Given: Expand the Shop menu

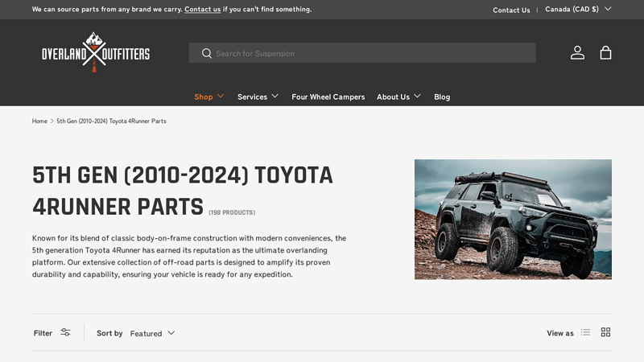Looking at the screenshot, I should pyautogui.click(x=209, y=97).
